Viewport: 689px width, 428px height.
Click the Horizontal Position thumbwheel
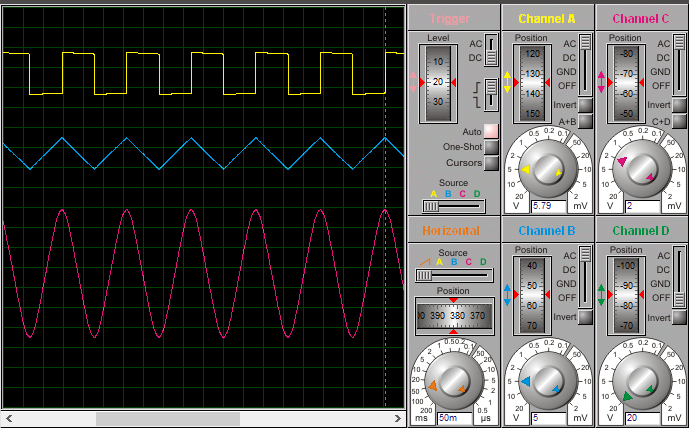(454, 316)
